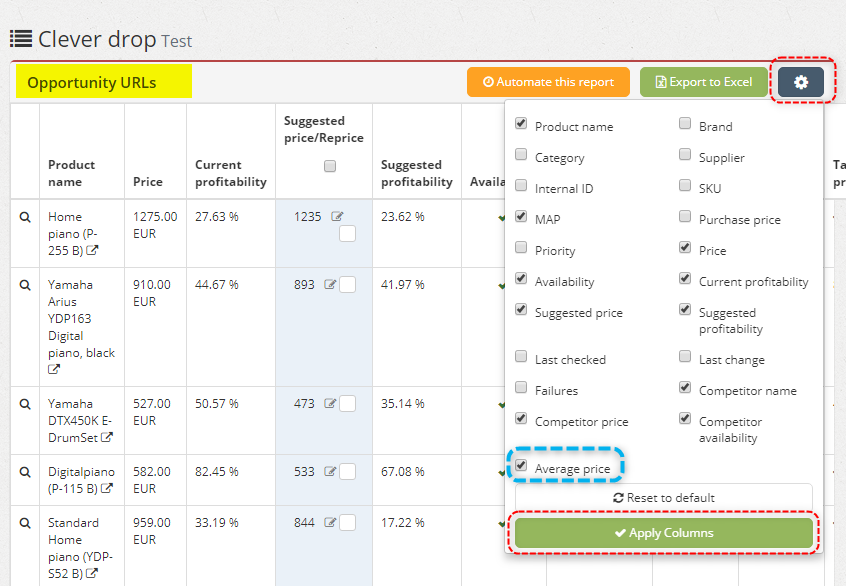
Task: Click Apply Columns button
Action: tap(664, 533)
